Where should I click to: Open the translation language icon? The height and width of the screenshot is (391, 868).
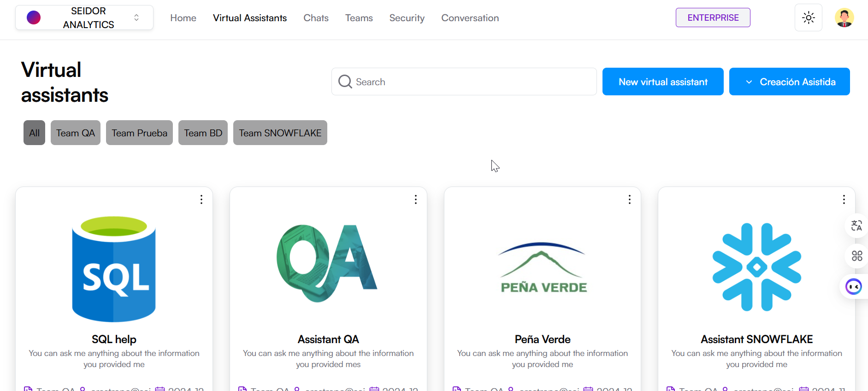point(856,226)
